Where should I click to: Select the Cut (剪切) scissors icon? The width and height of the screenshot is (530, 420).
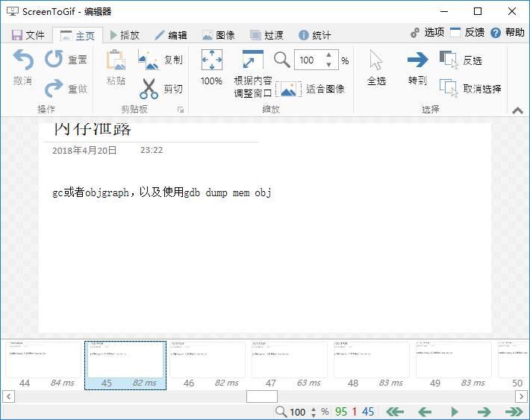[x=149, y=89]
